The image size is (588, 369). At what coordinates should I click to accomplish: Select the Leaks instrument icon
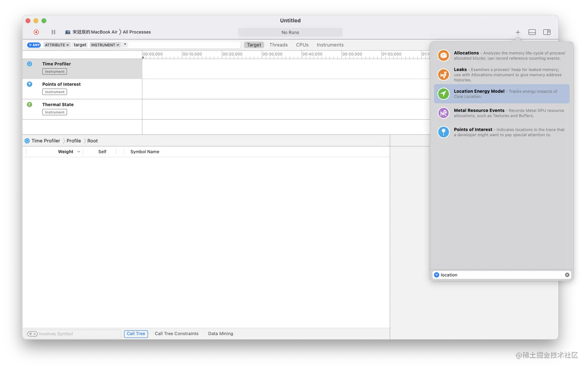pos(443,74)
